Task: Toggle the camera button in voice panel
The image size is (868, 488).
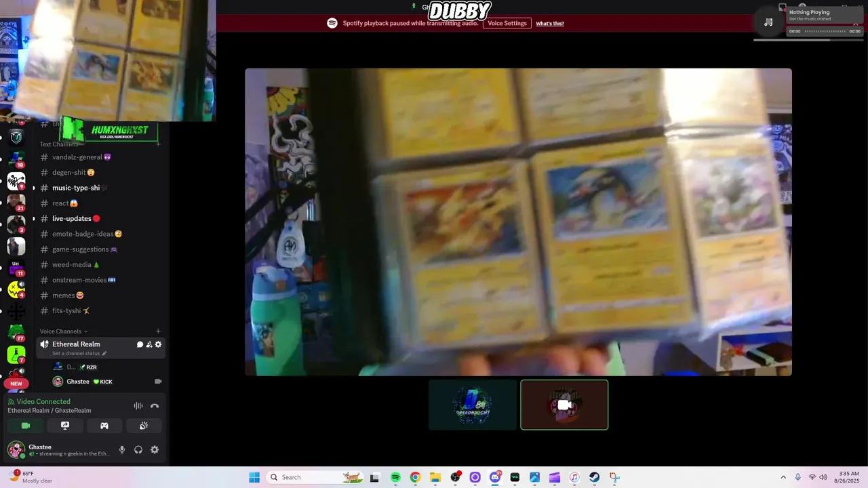Action: (x=26, y=426)
